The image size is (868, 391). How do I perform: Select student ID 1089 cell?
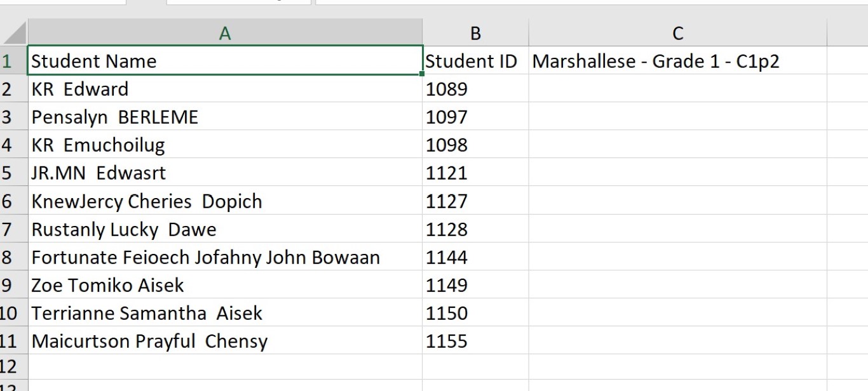(475, 89)
